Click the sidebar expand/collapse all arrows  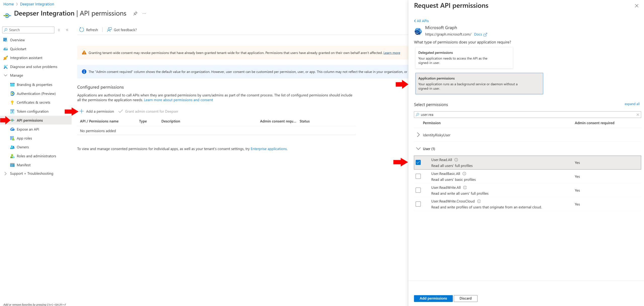(x=59, y=30)
